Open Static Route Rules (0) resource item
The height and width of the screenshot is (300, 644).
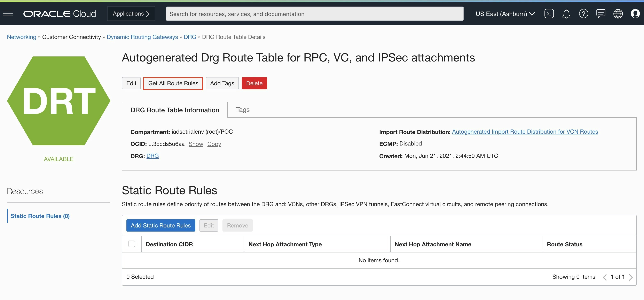pos(40,216)
